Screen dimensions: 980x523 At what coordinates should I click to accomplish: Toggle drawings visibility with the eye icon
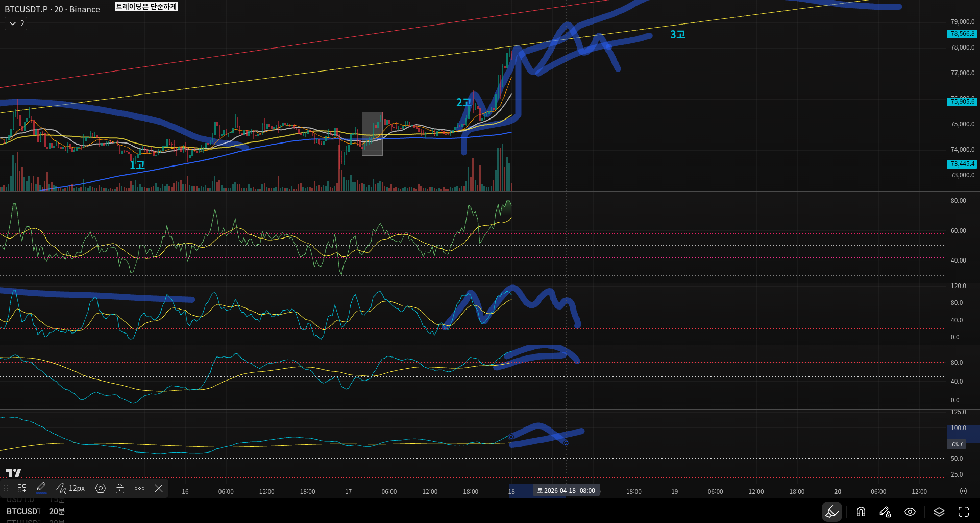pos(910,512)
